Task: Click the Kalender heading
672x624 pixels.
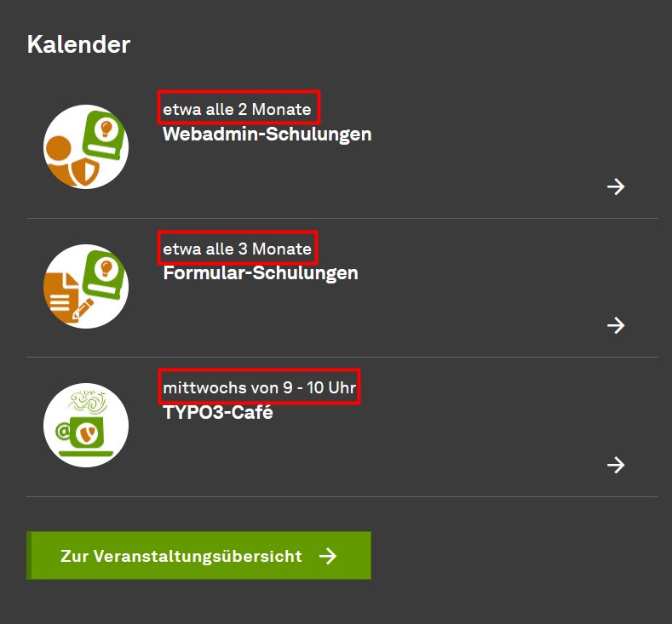Action: point(78,44)
